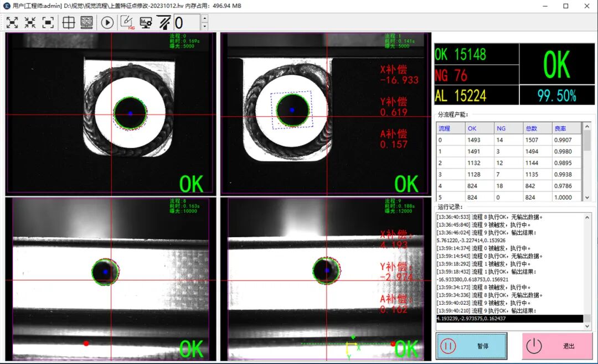The image size is (598, 364).
Task: Open the NG image drawing icon
Action: pos(127,23)
